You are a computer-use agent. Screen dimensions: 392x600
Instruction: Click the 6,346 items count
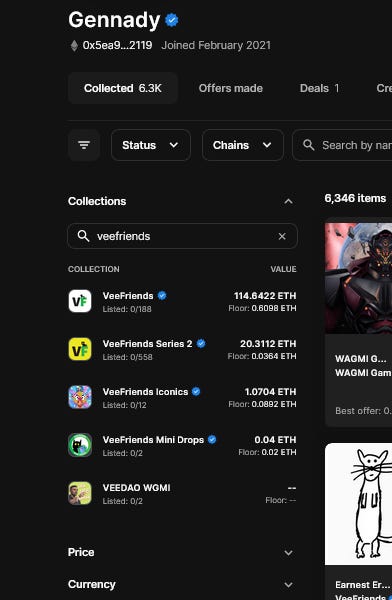[355, 198]
